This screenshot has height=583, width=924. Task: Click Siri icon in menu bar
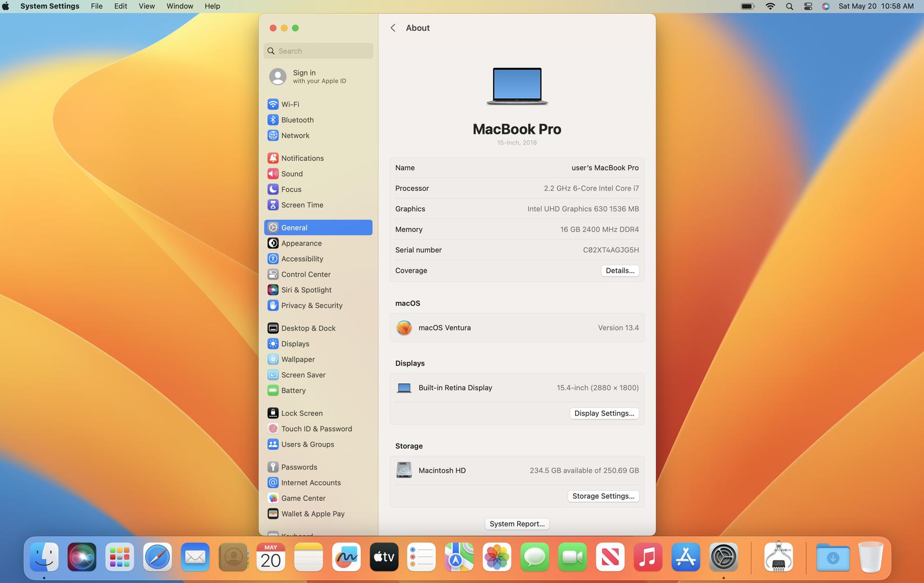click(826, 6)
